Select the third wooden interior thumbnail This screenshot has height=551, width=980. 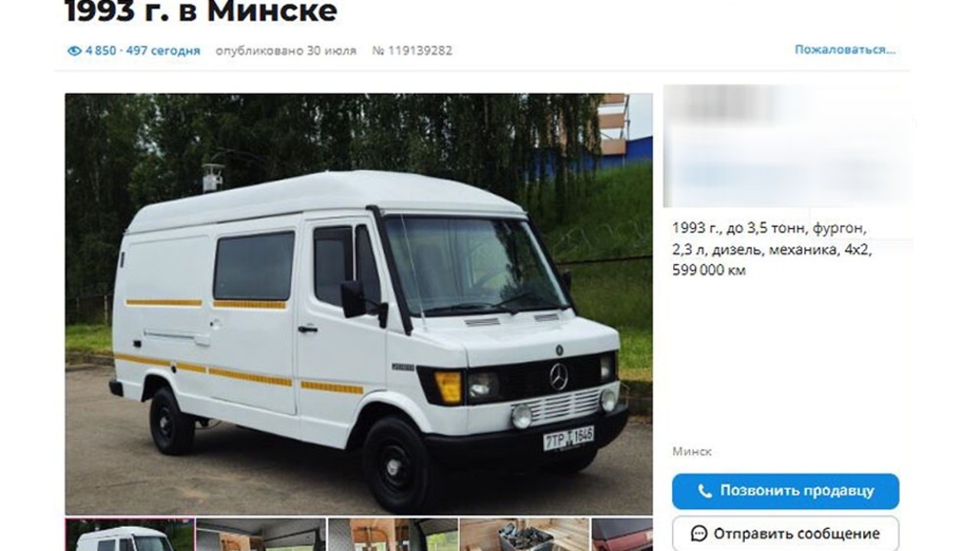tap(393, 535)
